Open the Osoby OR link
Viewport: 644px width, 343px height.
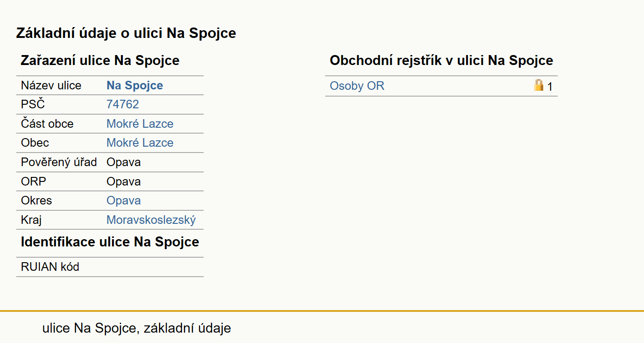[x=357, y=86]
